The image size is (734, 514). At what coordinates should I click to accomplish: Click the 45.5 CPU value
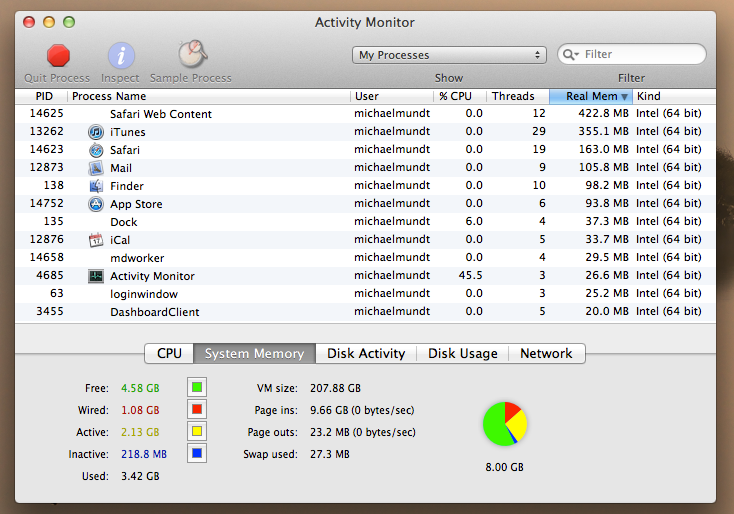(x=470, y=276)
